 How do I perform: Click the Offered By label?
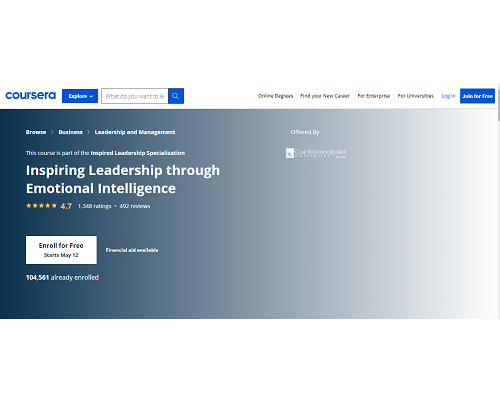(x=305, y=132)
